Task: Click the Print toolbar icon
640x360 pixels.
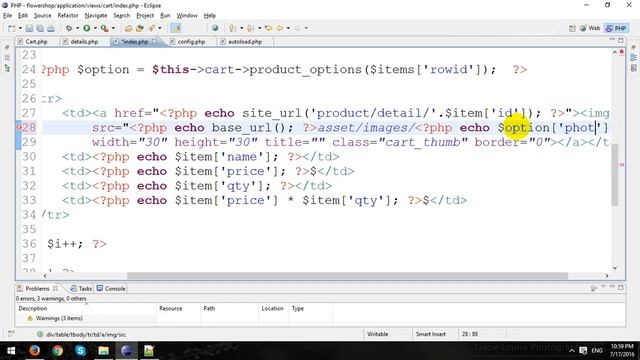Action: tap(51, 28)
